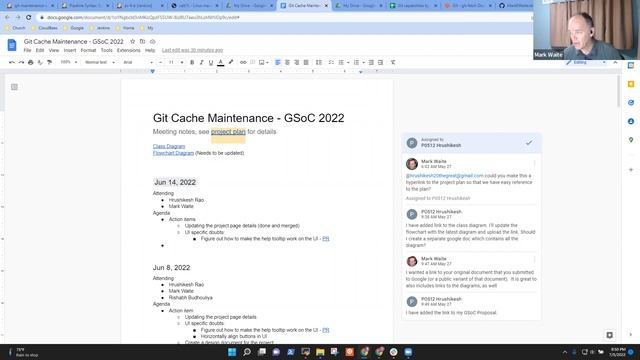Click the clear formatting icon
The image size is (640, 360).
click(393, 62)
